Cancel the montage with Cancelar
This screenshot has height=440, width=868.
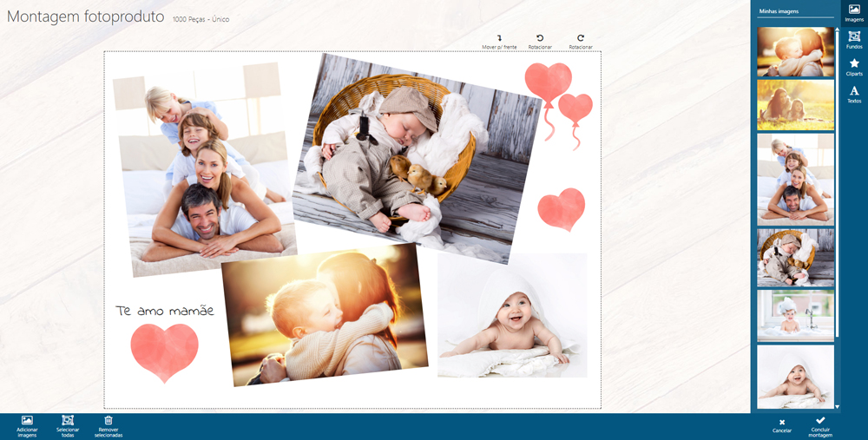point(782,423)
